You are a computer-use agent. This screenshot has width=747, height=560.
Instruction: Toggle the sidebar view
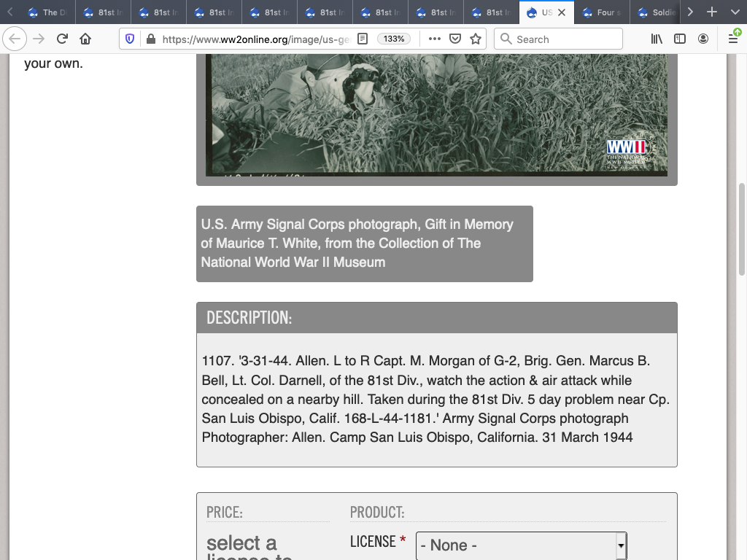tap(680, 39)
